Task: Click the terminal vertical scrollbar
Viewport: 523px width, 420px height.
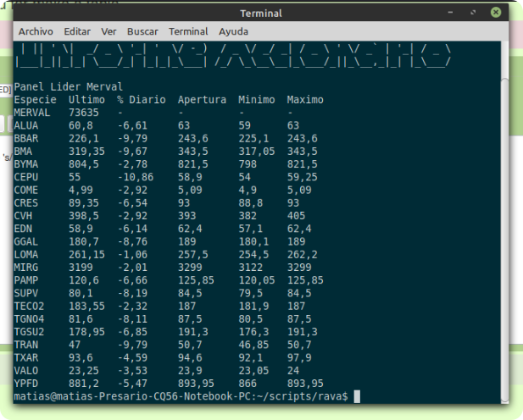Action: (504, 240)
